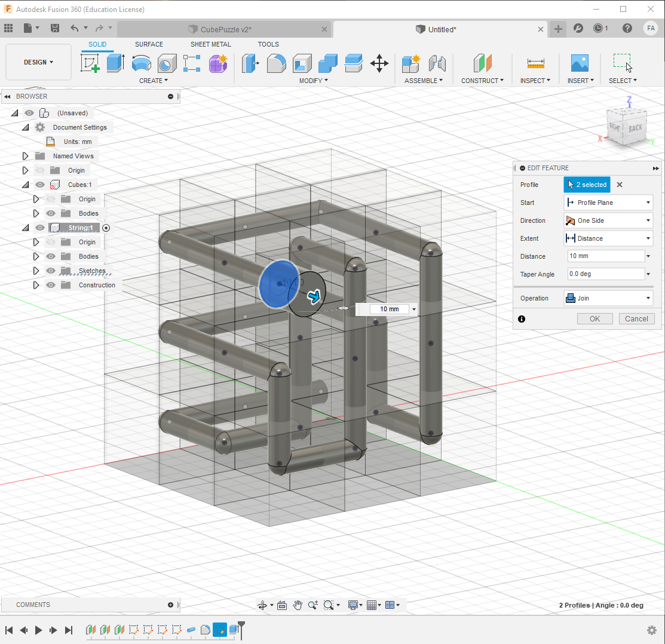Screen dimensions: 665x644
Task: Confirm the feature with OK button
Action: 594,318
